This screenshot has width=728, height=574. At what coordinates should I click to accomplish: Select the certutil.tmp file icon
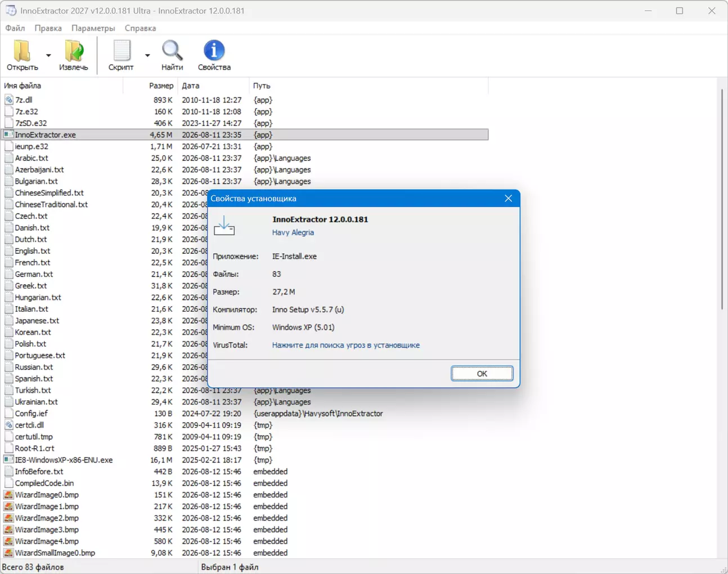tap(9, 437)
